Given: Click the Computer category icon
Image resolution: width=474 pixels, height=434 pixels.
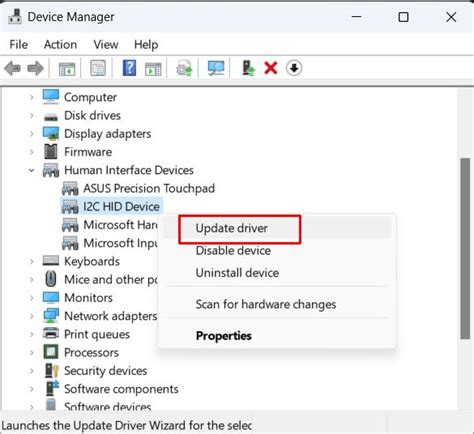Looking at the screenshot, I should coord(51,97).
